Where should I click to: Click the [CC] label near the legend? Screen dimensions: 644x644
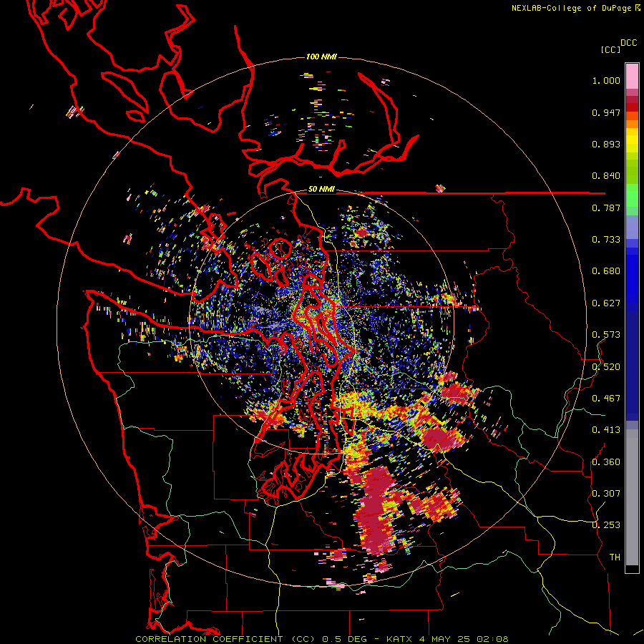point(610,49)
